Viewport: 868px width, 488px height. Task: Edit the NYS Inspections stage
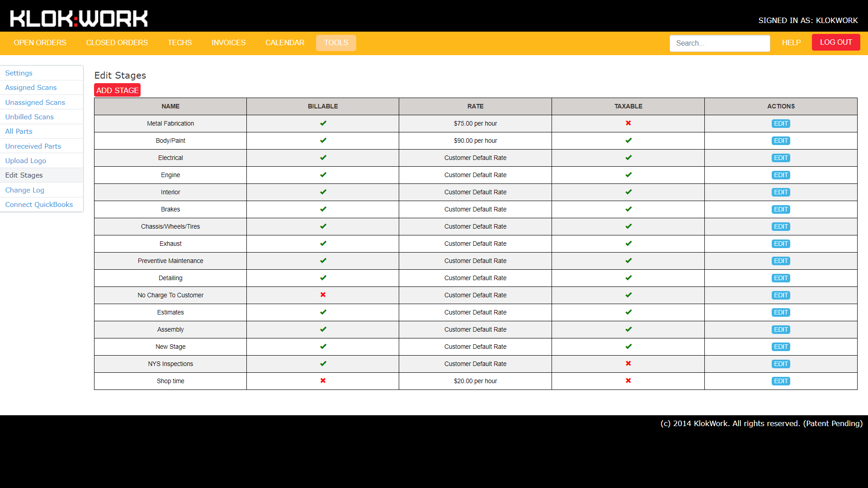781,364
